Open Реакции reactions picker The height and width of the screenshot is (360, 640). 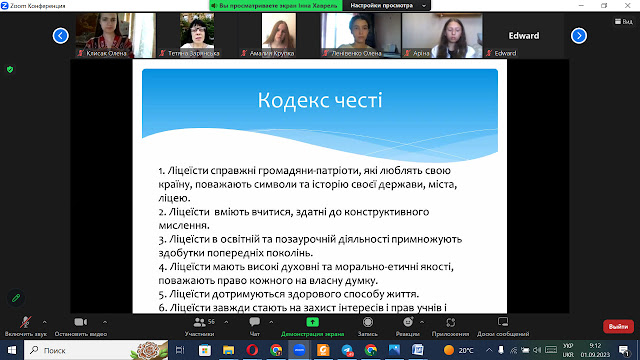tap(408, 326)
